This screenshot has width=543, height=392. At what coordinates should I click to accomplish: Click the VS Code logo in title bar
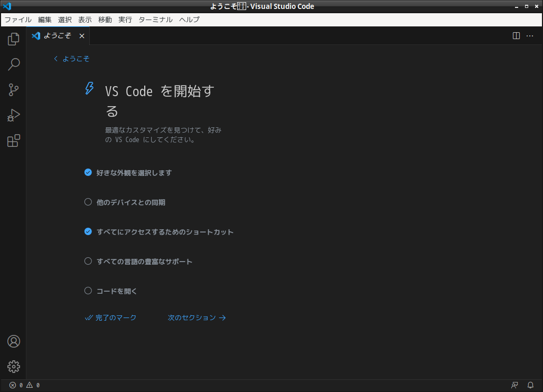point(7,6)
